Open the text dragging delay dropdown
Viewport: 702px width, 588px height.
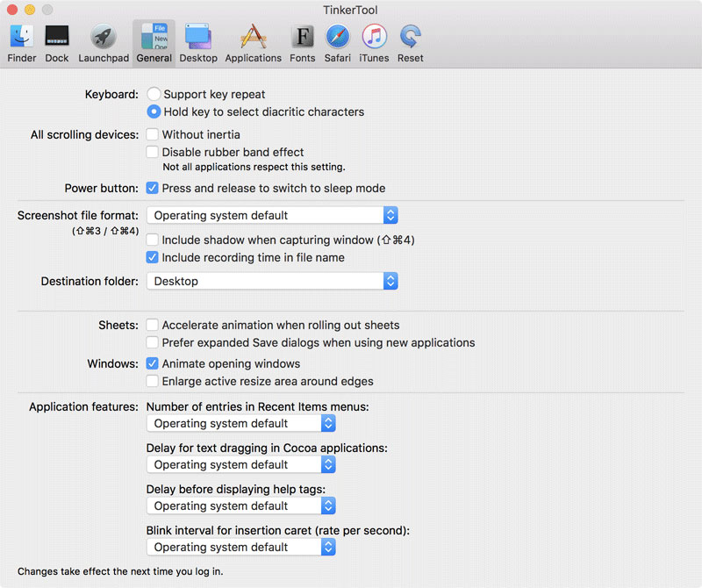[240, 465]
